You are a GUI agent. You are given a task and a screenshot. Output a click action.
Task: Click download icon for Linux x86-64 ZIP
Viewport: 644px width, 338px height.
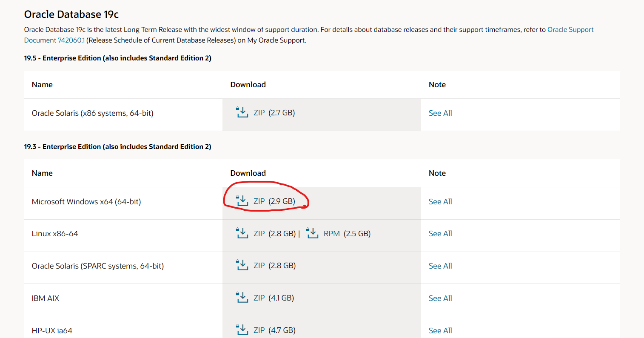point(242,233)
